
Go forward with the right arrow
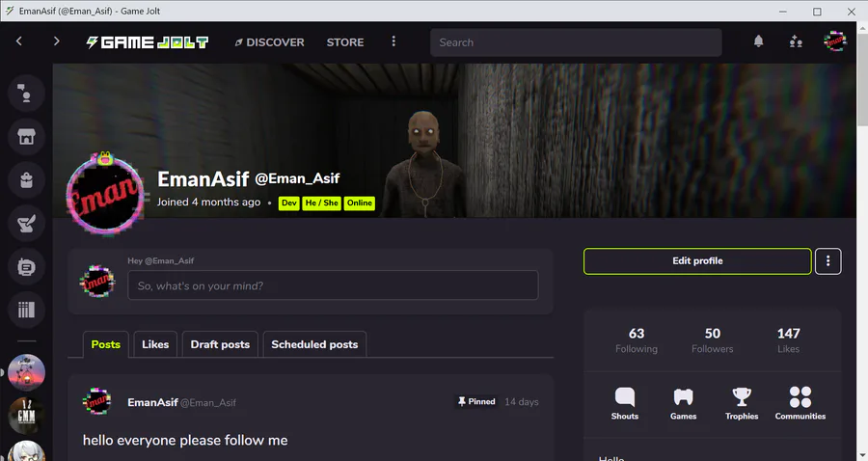(x=56, y=41)
